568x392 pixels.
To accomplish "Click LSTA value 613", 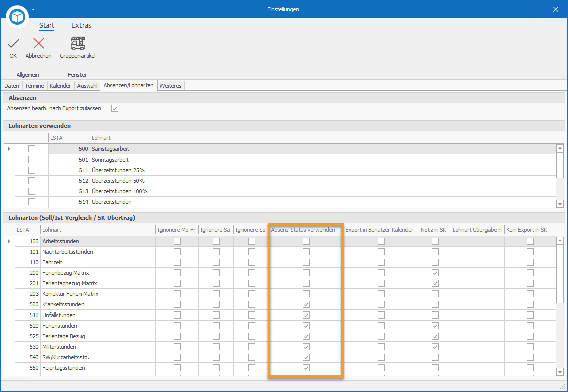I will (x=84, y=191).
